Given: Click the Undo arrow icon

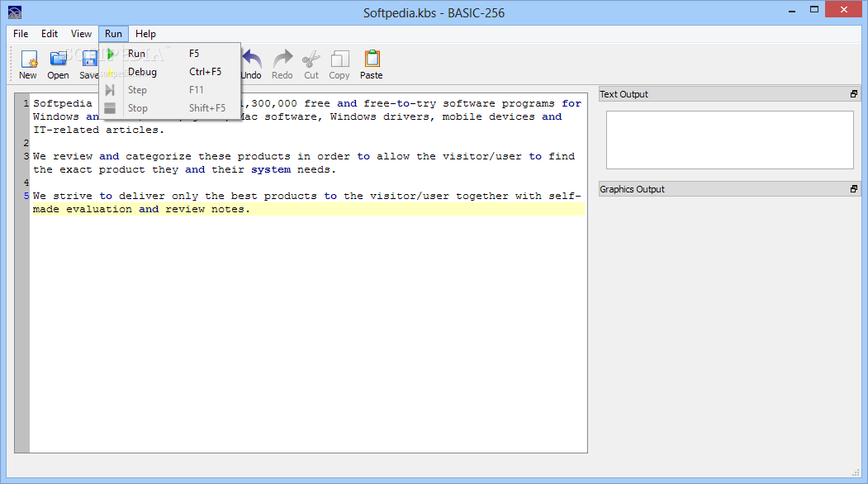Looking at the screenshot, I should point(253,59).
